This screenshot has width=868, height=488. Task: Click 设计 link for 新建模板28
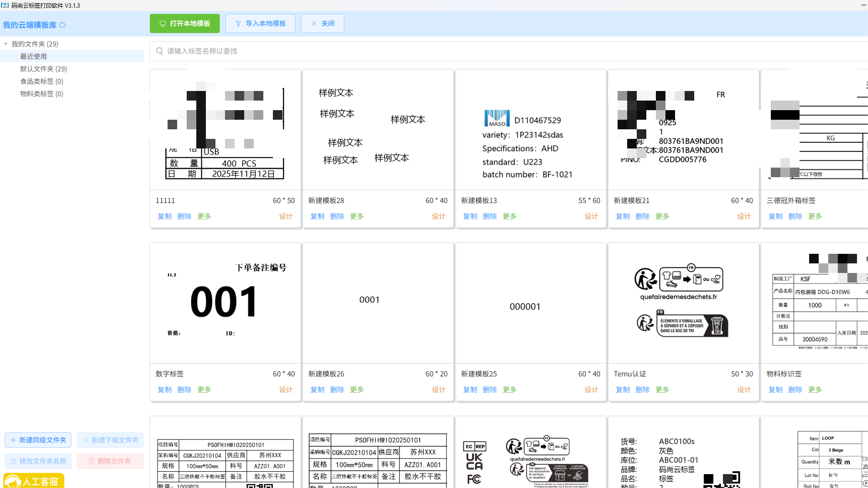coord(438,216)
